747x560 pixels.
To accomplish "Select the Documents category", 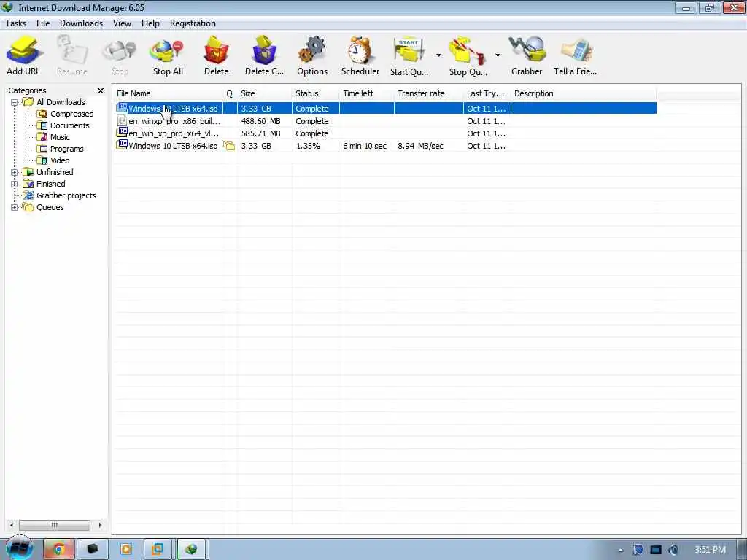I will (69, 125).
